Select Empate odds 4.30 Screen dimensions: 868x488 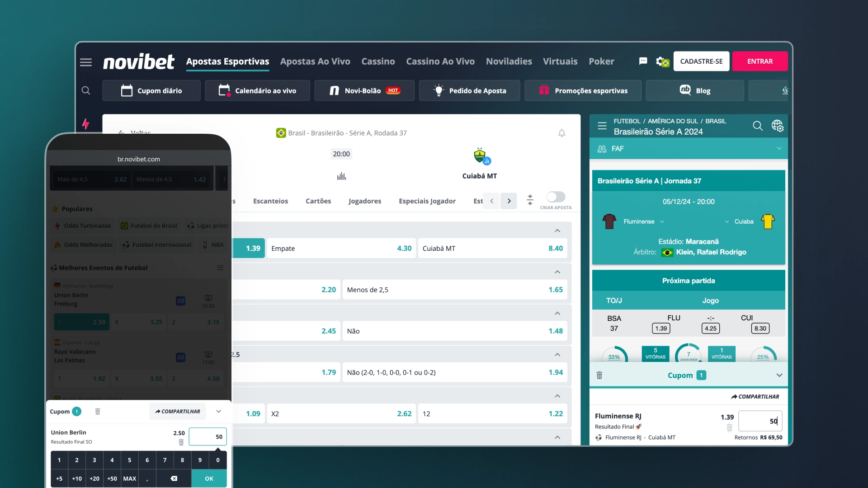tap(341, 249)
